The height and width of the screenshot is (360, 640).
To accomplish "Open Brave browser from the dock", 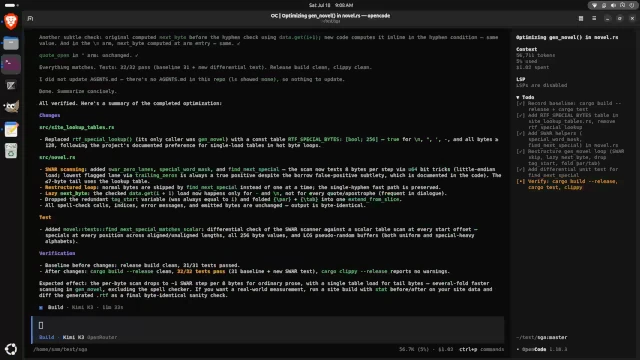I will click(x=11, y=21).
